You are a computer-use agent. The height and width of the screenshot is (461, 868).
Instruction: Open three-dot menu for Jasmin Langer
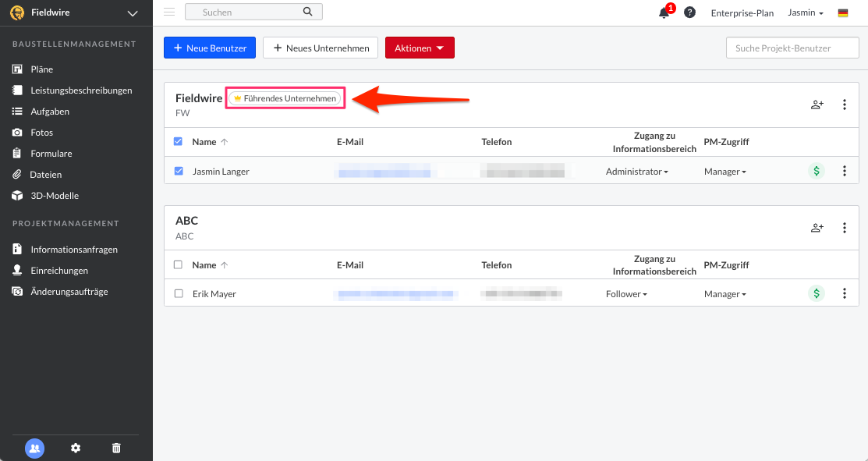(x=844, y=171)
